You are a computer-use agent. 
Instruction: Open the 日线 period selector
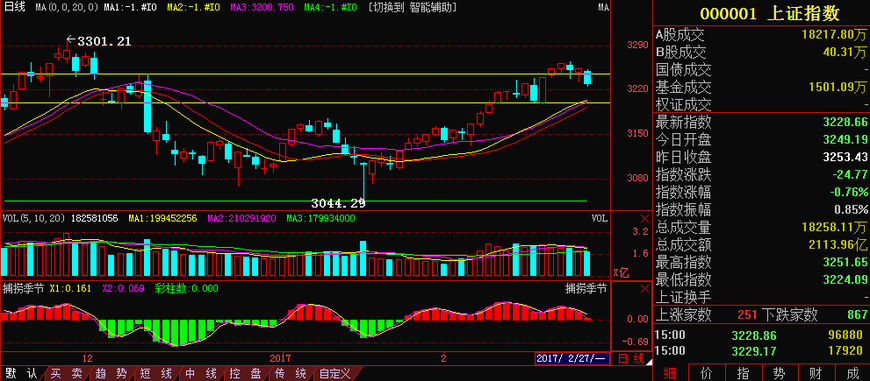(x=15, y=7)
